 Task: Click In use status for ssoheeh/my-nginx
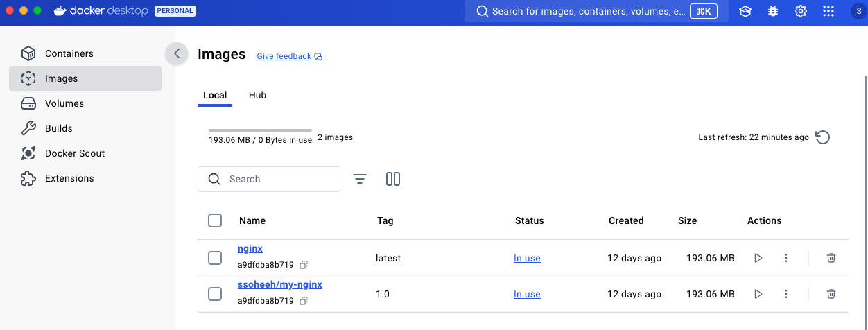pos(527,294)
